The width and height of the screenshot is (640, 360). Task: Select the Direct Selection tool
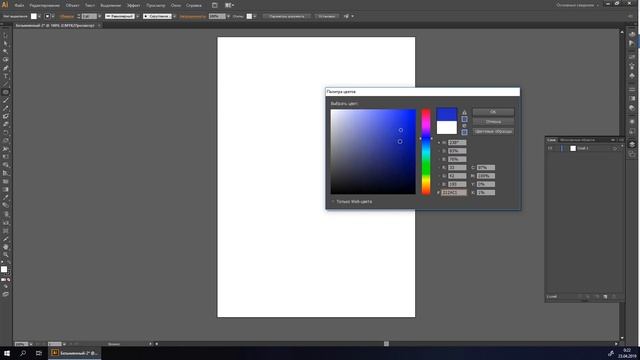click(5, 44)
